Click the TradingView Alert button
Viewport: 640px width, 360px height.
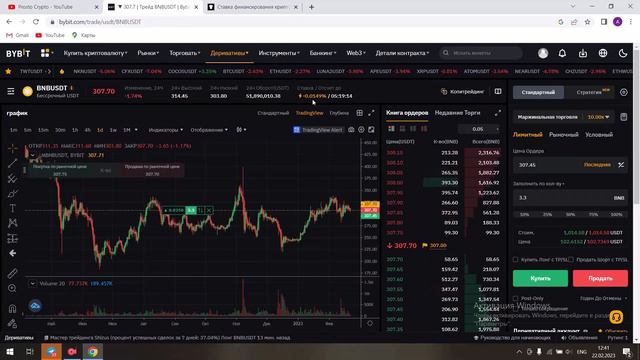[x=318, y=130]
